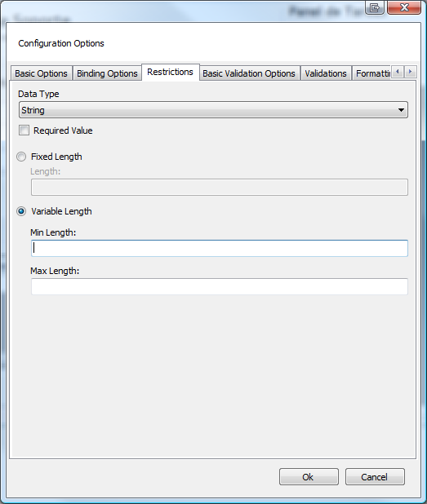
Task: Select the Variable Length radio button
Action: (21, 211)
